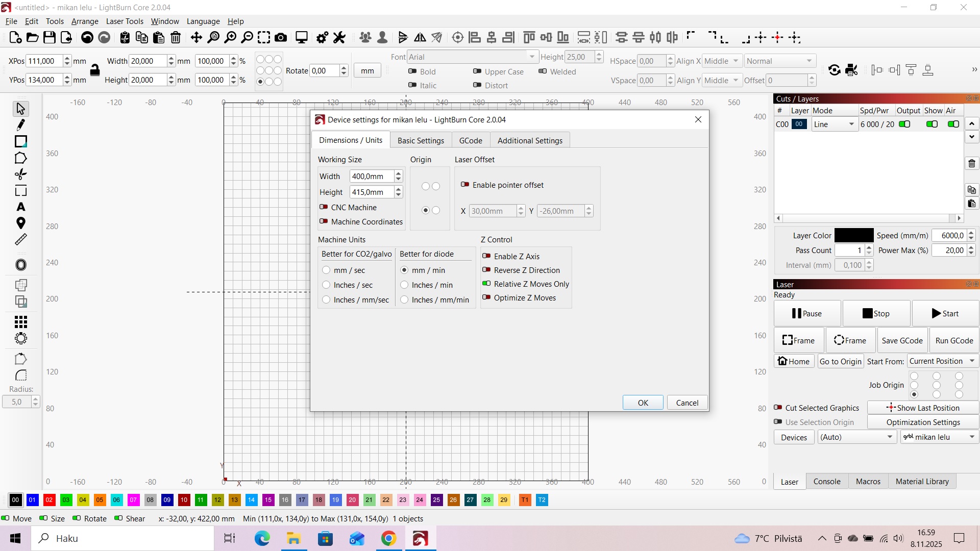Select the Draw Lines pencil tool
Viewport: 980px width, 551px height.
coord(21,125)
